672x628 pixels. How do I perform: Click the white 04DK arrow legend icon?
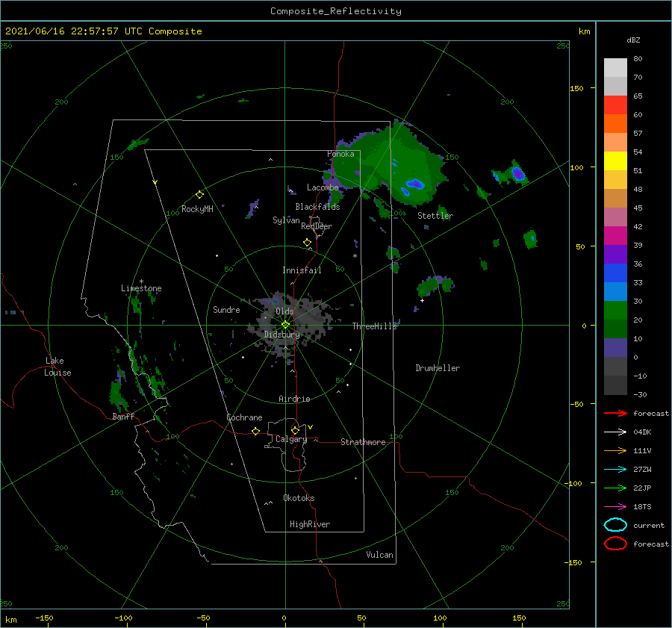click(x=615, y=432)
